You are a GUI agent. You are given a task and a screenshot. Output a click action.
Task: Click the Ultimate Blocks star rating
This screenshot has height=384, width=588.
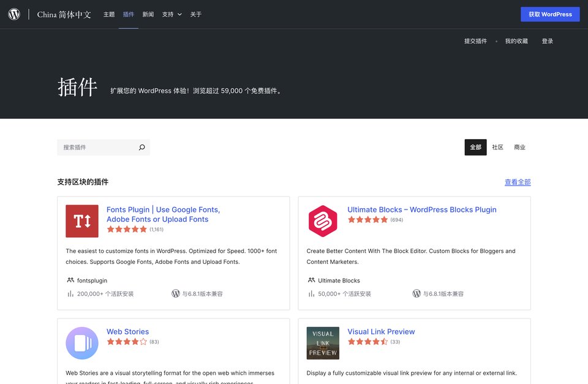(x=367, y=220)
